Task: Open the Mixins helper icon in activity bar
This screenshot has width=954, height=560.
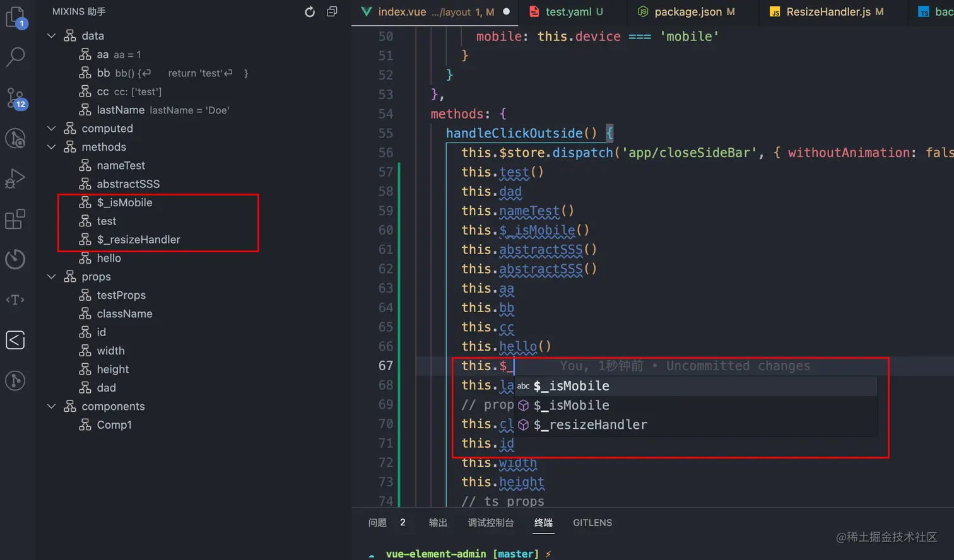Action: [x=15, y=340]
